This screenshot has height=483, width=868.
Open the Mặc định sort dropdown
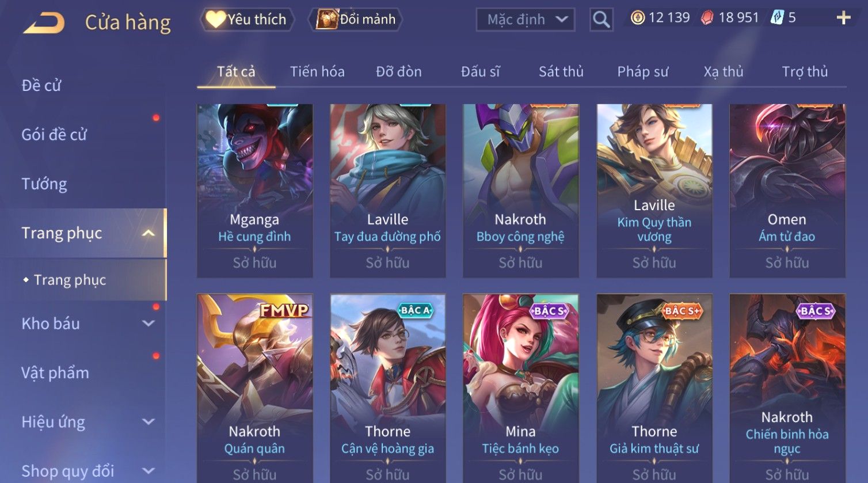click(x=525, y=20)
